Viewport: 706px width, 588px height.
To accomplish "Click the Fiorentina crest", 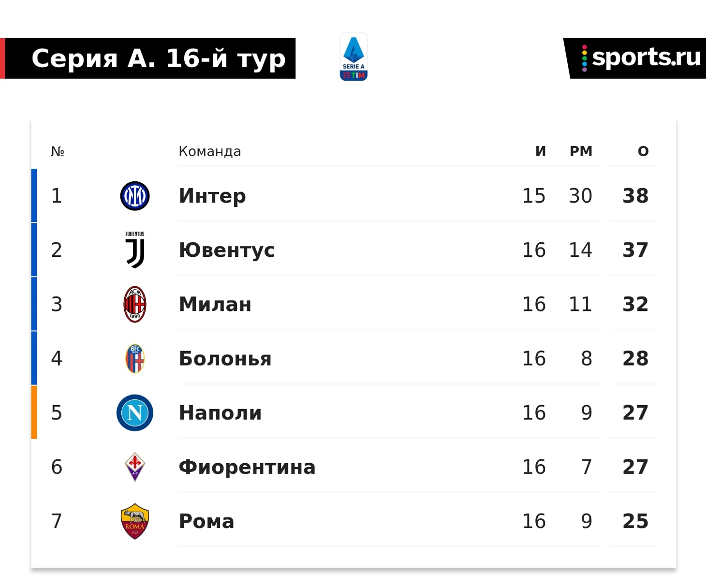I will (135, 467).
